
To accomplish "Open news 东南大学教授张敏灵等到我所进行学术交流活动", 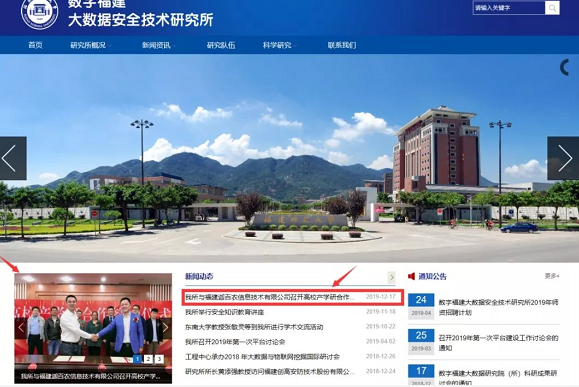I will (x=254, y=327).
